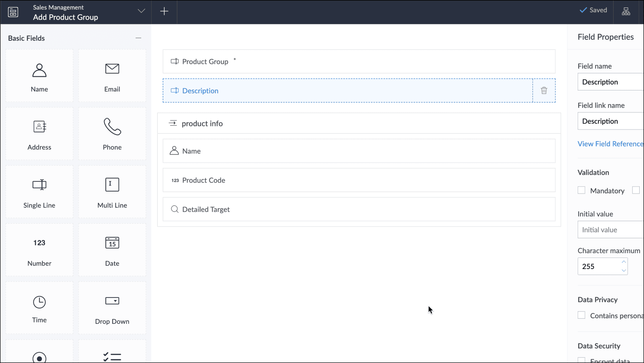Increase the Character maximum value
644x363 pixels.
click(x=624, y=262)
